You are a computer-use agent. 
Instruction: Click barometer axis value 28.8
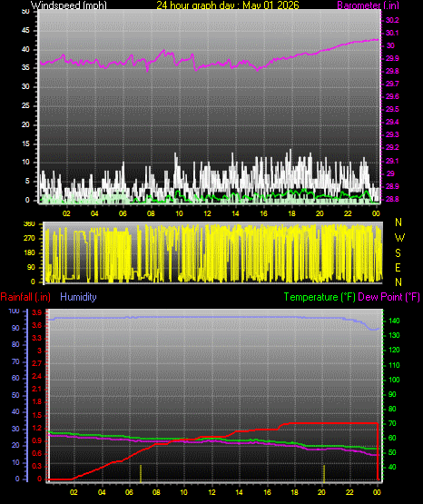pos(392,199)
